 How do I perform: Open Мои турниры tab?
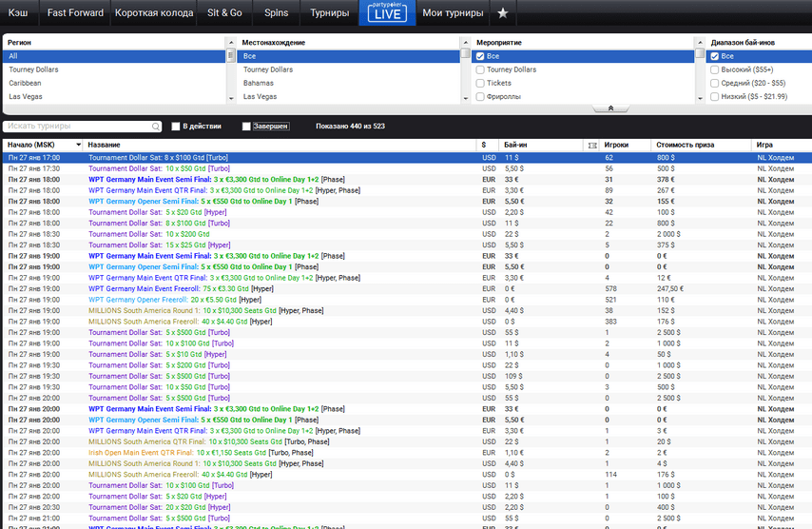tap(453, 13)
